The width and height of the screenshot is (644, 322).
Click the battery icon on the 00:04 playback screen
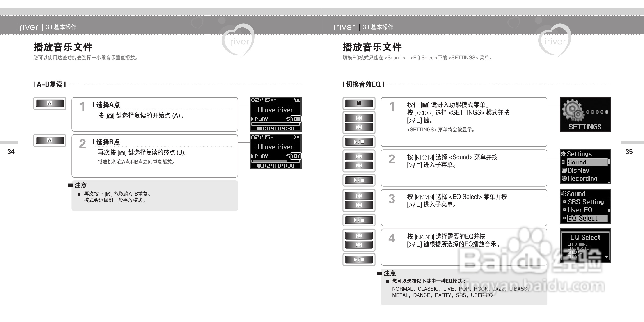(297, 100)
